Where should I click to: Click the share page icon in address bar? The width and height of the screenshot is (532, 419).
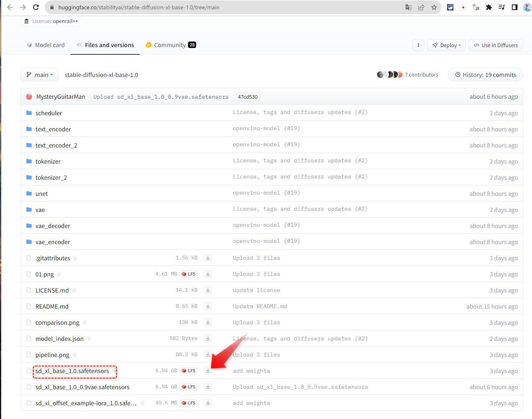tap(421, 7)
